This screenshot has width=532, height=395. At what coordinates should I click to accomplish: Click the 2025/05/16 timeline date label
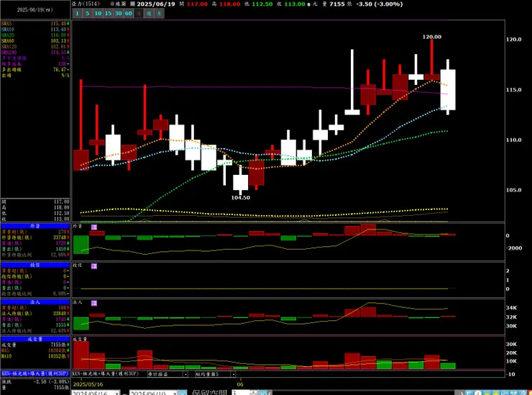(88, 384)
